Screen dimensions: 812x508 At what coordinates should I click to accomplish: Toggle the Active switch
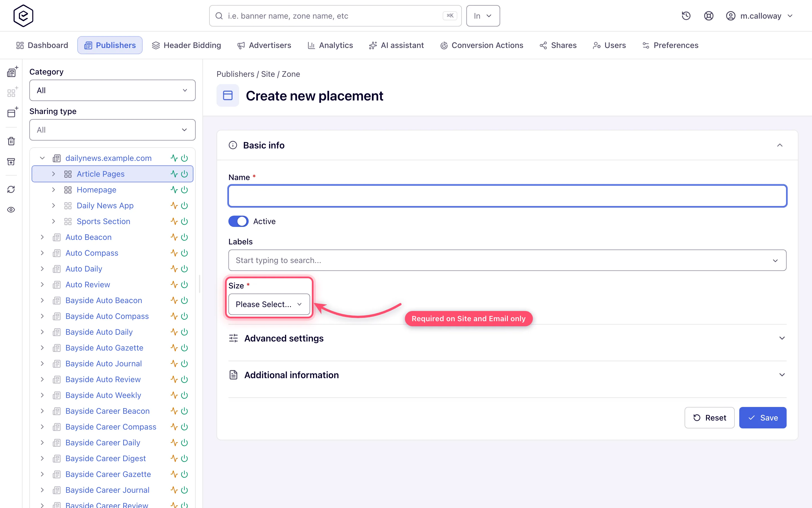(238, 222)
